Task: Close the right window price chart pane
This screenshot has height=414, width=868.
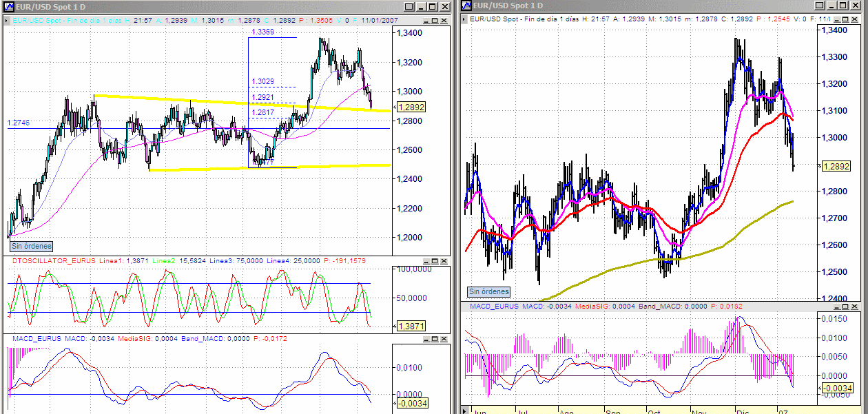Action: 855,19
